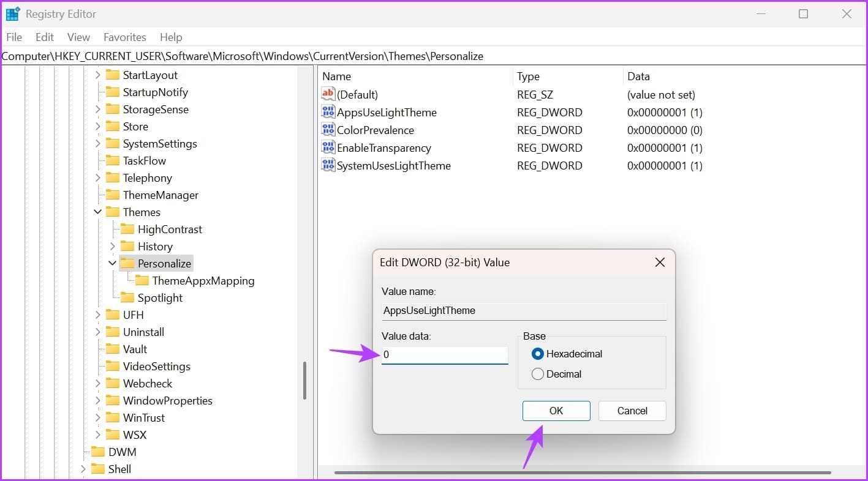Expand the WSX tree node
The height and width of the screenshot is (481, 868).
coord(97,434)
